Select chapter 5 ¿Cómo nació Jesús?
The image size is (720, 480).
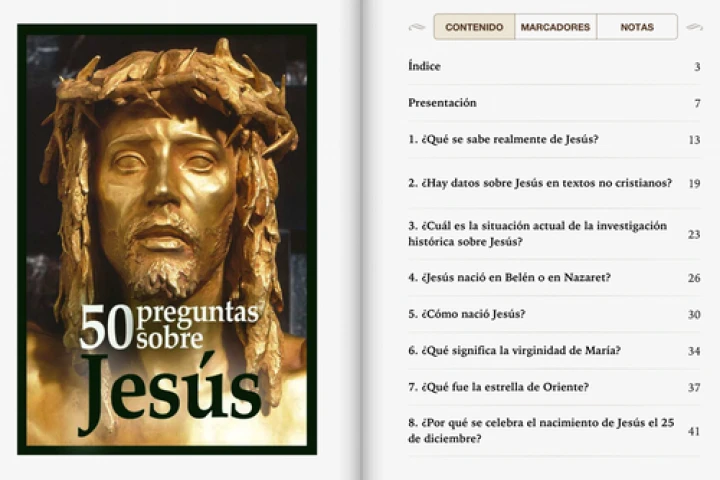(466, 314)
